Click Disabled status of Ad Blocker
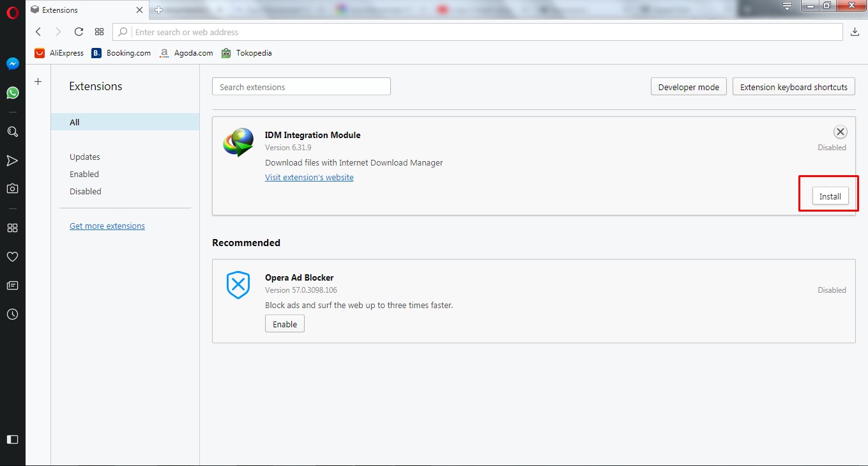This screenshot has height=466, width=868. (832, 290)
